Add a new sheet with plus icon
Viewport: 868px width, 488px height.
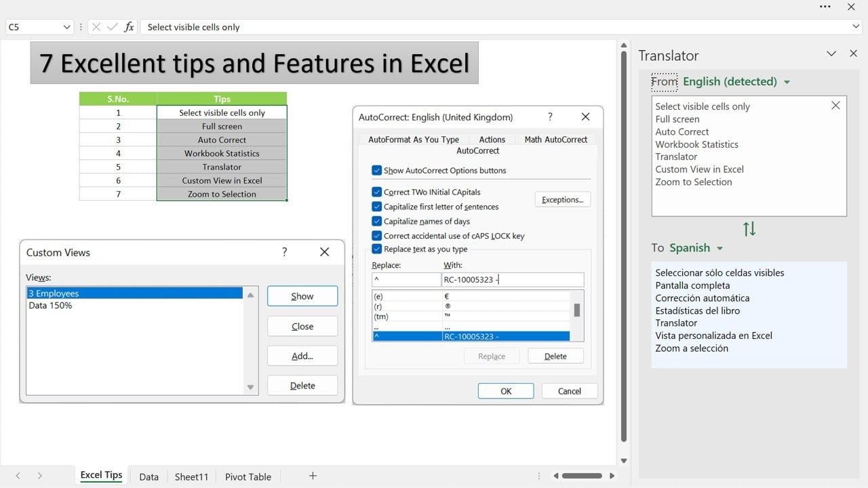(x=313, y=476)
